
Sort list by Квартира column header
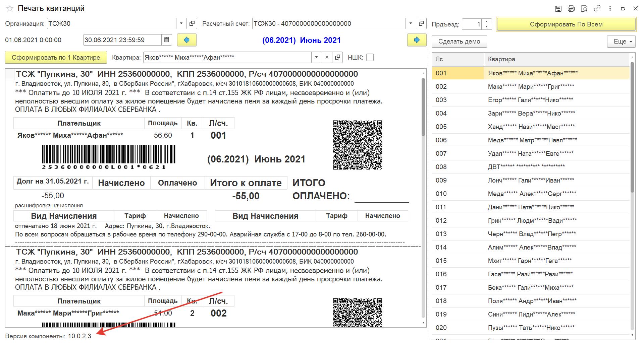pyautogui.click(x=557, y=59)
